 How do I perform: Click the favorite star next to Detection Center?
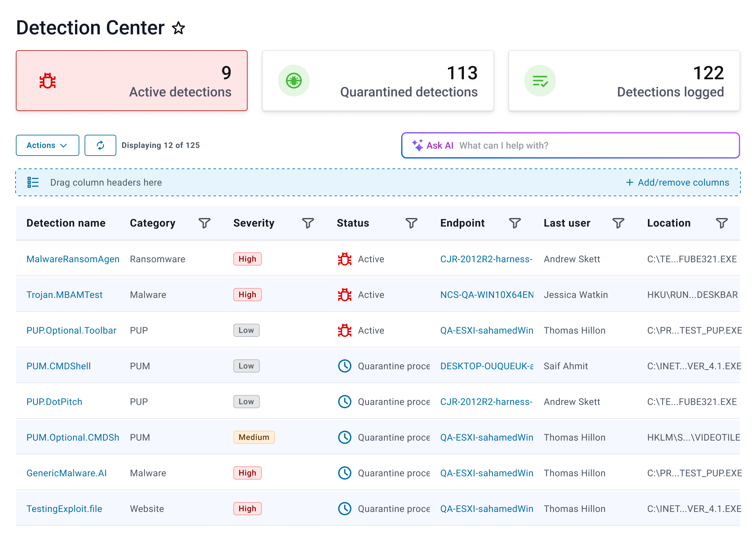178,28
